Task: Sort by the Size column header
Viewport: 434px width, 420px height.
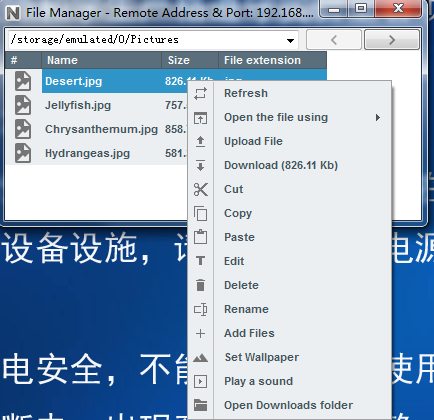Action: coord(190,60)
